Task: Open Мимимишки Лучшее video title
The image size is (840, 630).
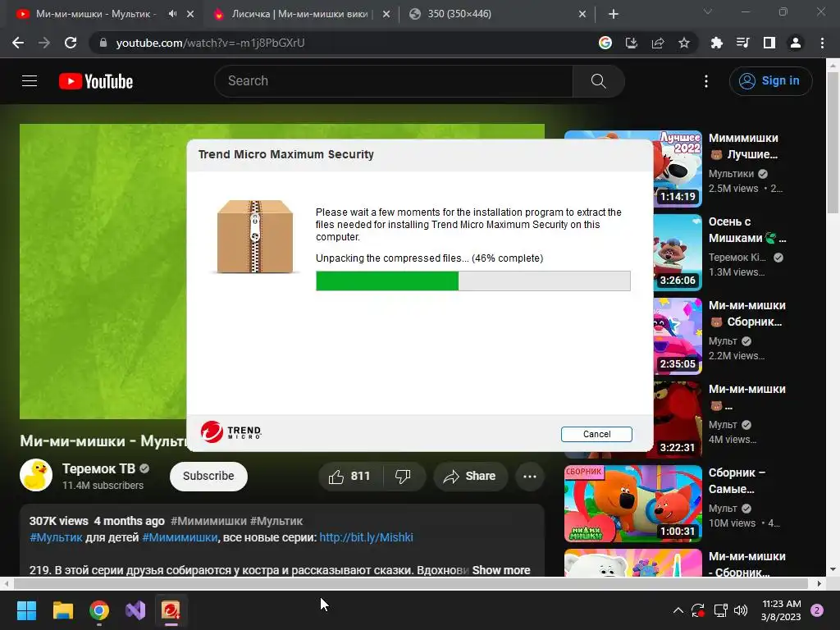Action: (x=743, y=146)
